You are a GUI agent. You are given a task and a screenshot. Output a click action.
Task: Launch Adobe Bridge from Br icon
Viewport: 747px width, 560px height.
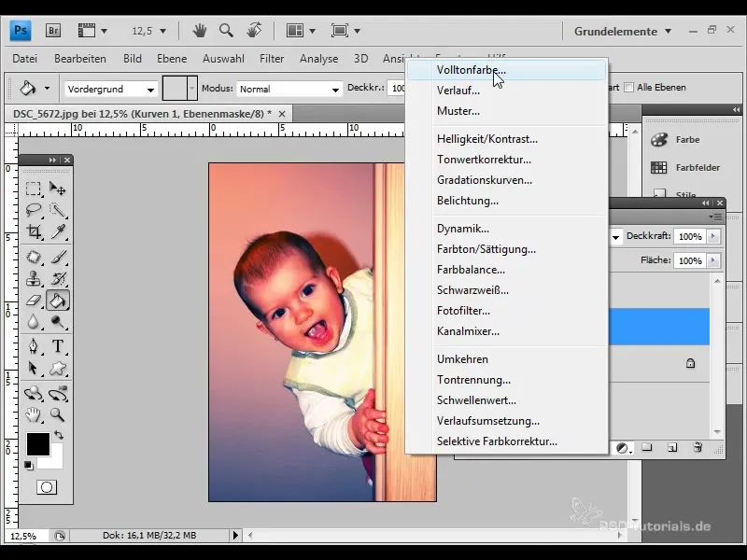(53, 31)
